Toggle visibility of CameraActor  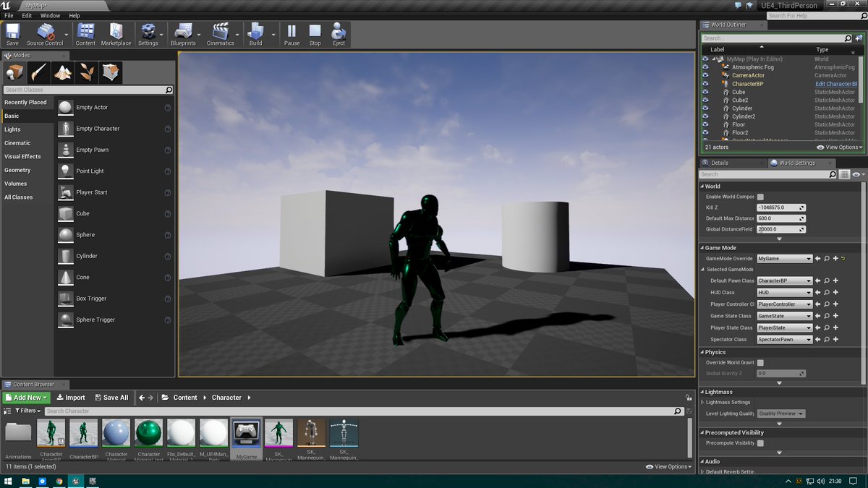(705, 75)
